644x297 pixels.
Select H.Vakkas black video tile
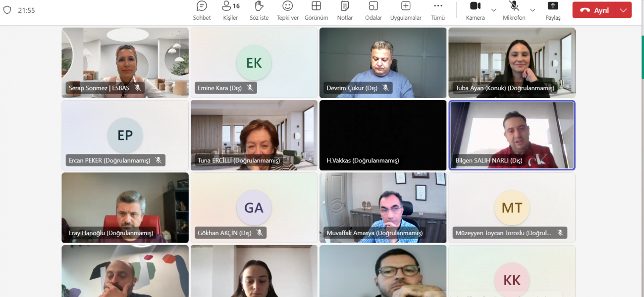tap(383, 135)
